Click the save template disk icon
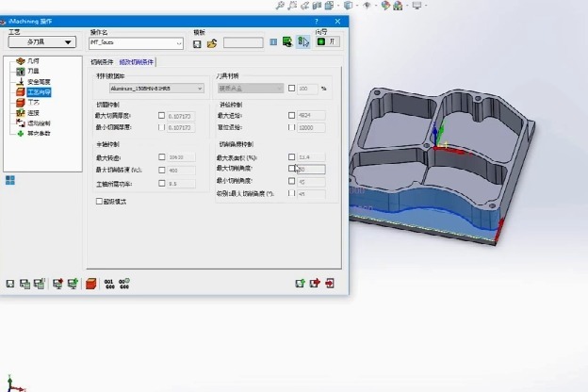Viewport: 588px width, 392px height. (197, 44)
